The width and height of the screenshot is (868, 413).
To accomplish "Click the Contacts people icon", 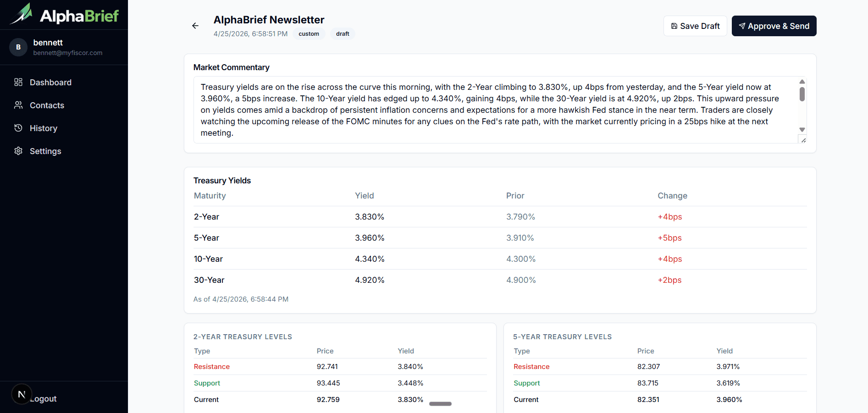I will 18,105.
